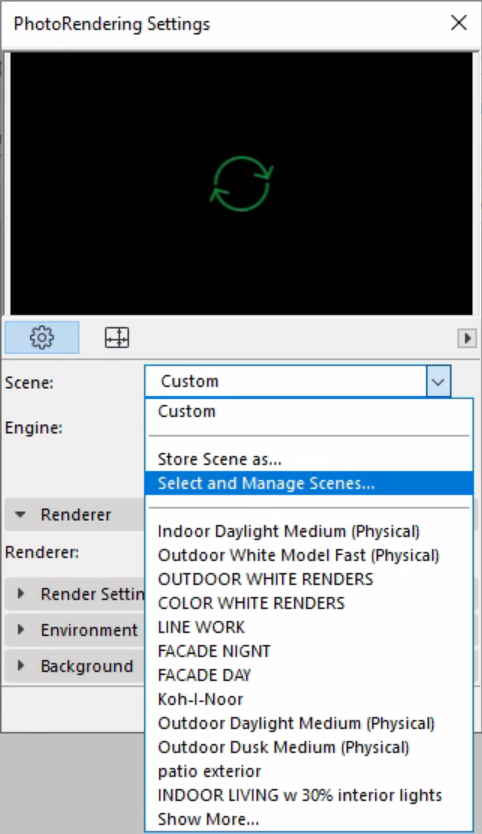Pick COLOR WHITE RENDERS scene

point(309,603)
